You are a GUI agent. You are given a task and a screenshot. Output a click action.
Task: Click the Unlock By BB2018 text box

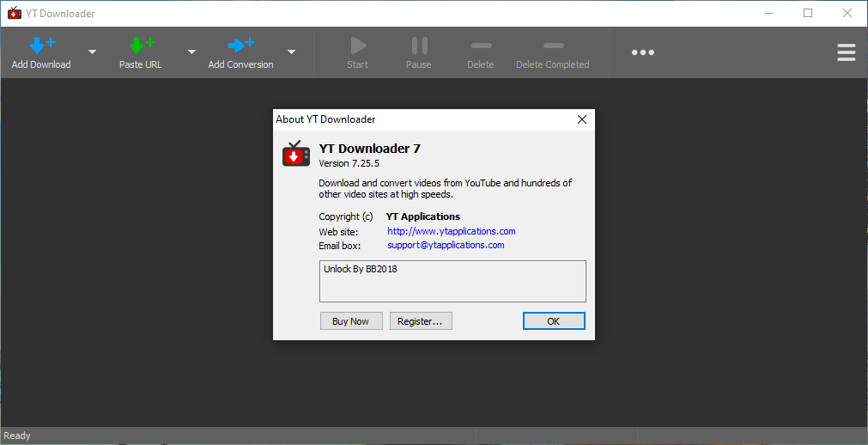[x=452, y=282]
